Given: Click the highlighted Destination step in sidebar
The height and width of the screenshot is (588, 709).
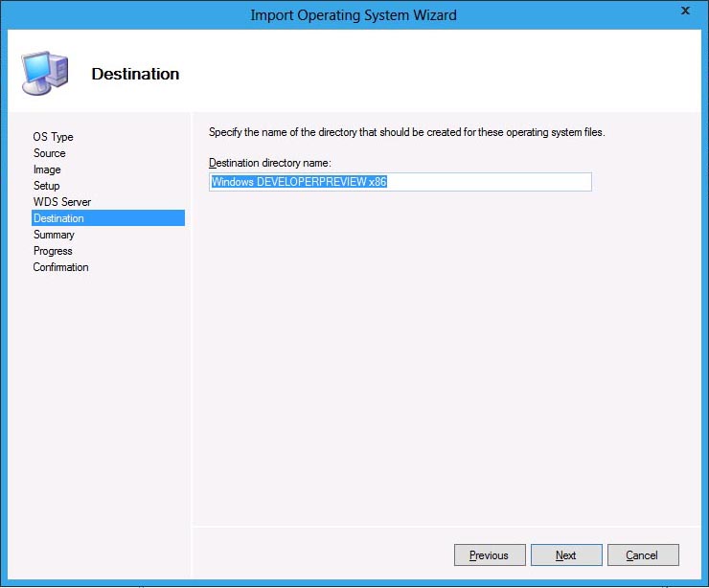Looking at the screenshot, I should (59, 218).
